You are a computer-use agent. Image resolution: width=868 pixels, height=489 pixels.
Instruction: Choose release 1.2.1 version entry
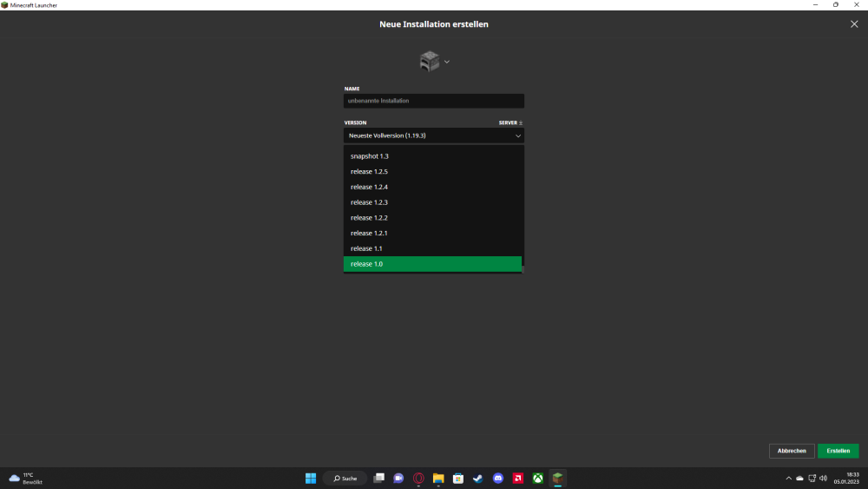[432, 233]
